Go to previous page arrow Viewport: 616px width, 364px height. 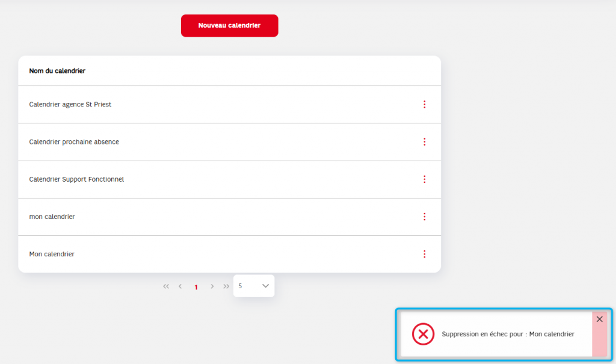180,286
